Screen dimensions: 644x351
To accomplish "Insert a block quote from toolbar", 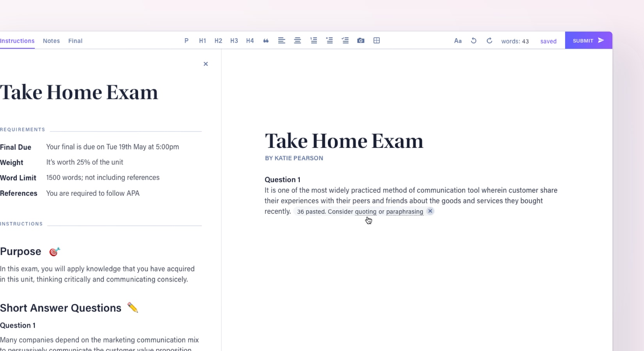I will (x=266, y=41).
